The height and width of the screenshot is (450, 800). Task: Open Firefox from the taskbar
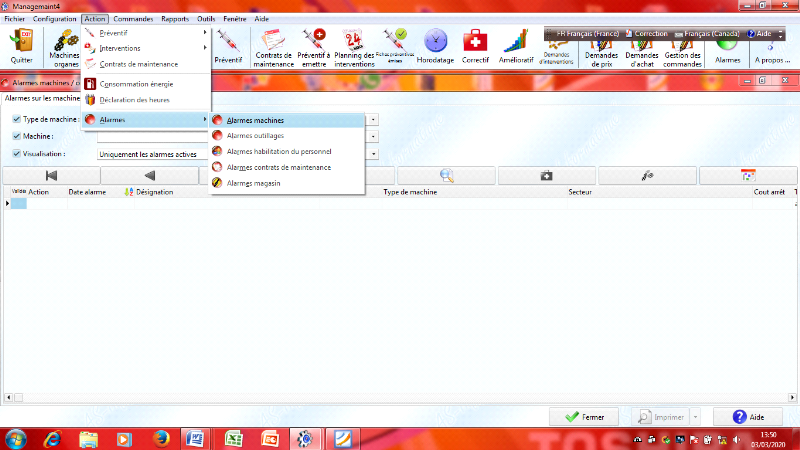tap(161, 439)
